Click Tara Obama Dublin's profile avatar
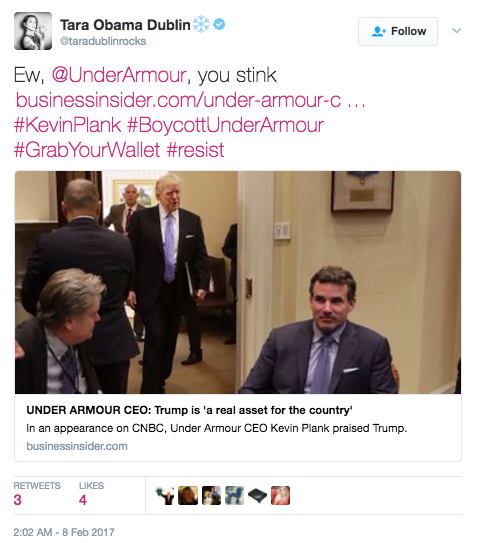 [33, 31]
